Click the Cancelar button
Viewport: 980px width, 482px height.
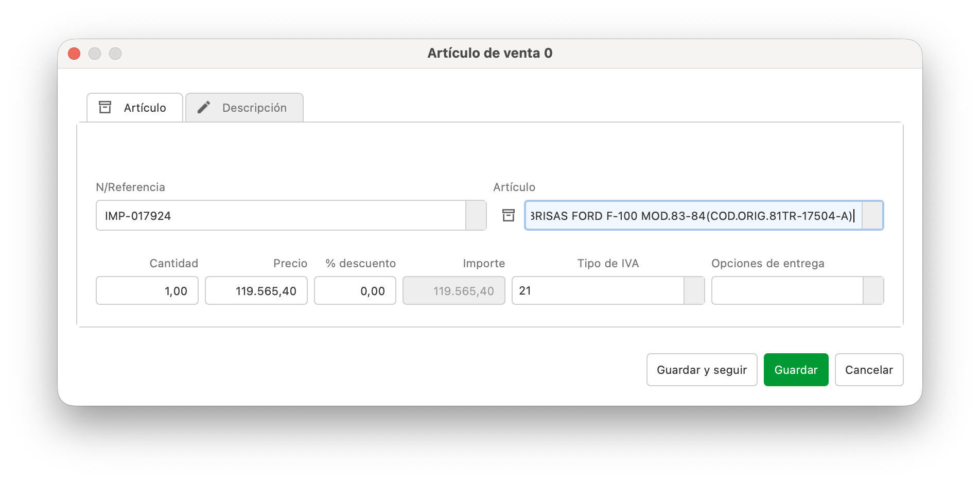pyautogui.click(x=869, y=370)
